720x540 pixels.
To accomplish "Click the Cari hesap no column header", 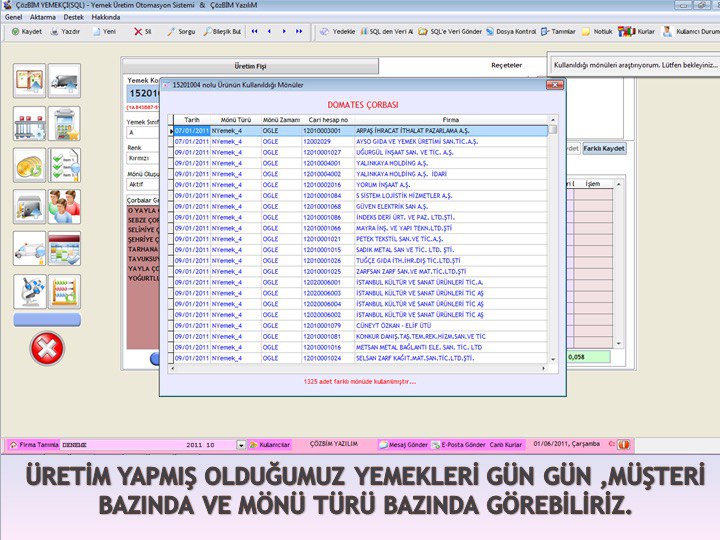I will coord(328,119).
